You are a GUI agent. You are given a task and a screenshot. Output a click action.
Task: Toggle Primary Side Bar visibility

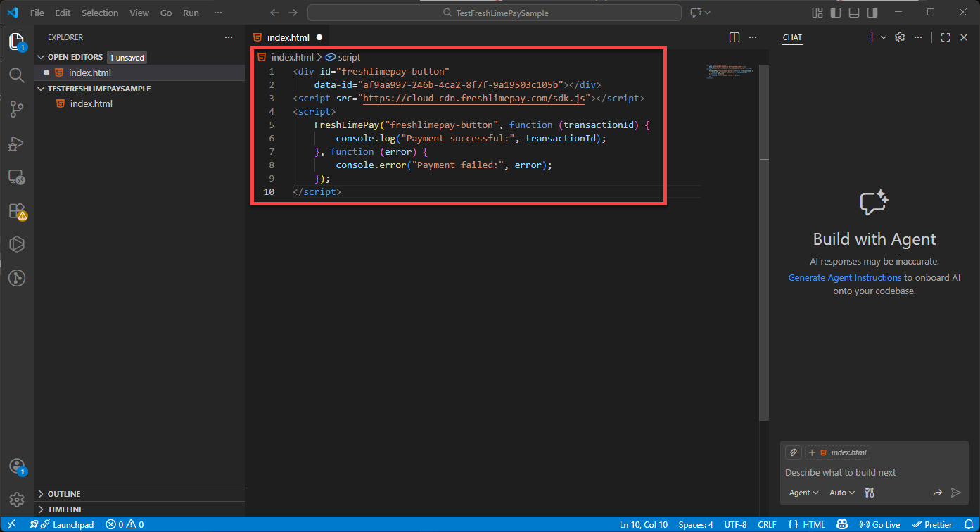coord(836,13)
